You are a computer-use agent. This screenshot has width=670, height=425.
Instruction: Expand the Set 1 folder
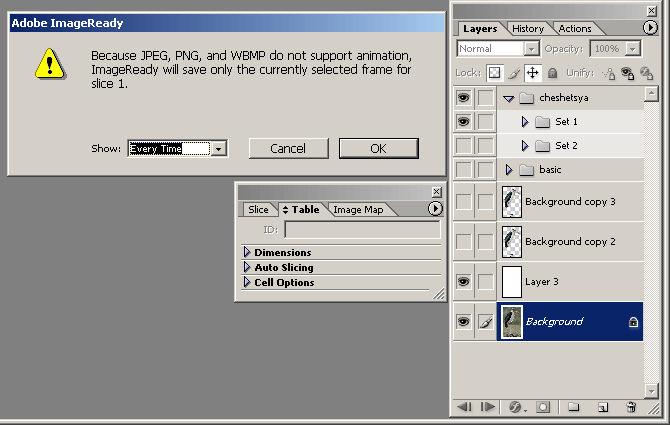pyautogui.click(x=525, y=122)
